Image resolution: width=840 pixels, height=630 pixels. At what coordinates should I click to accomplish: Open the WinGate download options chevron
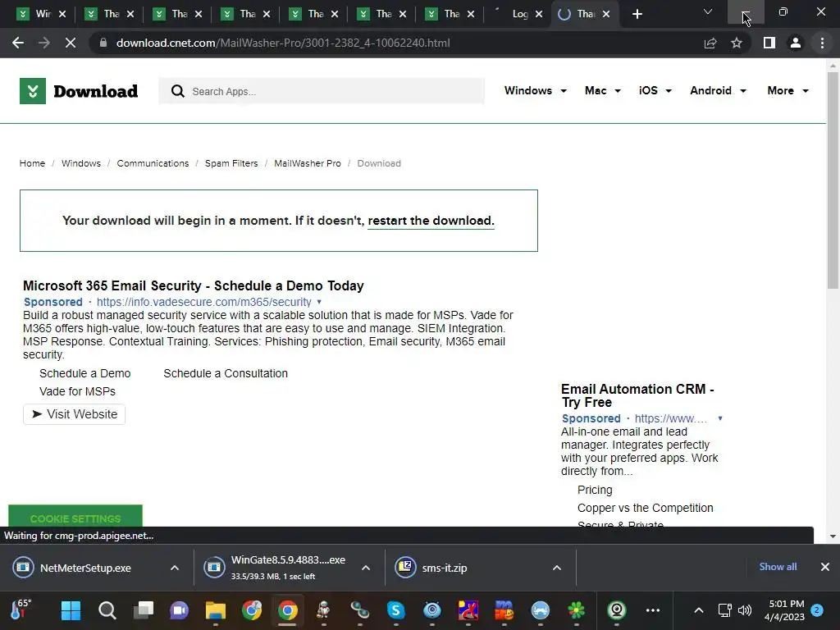click(366, 568)
